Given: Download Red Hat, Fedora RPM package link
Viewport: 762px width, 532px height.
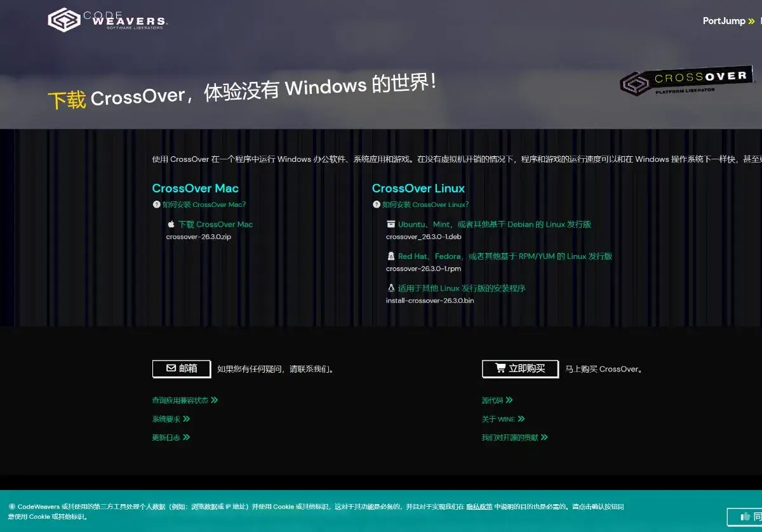Looking at the screenshot, I should pos(505,256).
